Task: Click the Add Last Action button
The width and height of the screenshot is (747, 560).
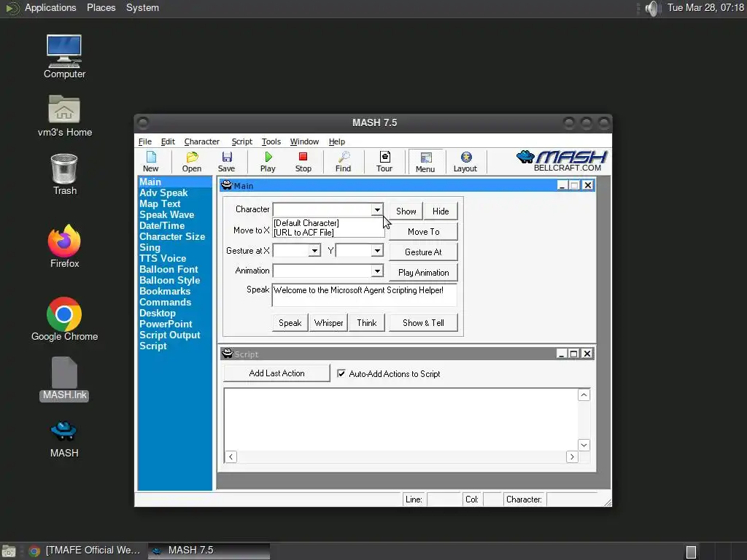Action: (276, 373)
